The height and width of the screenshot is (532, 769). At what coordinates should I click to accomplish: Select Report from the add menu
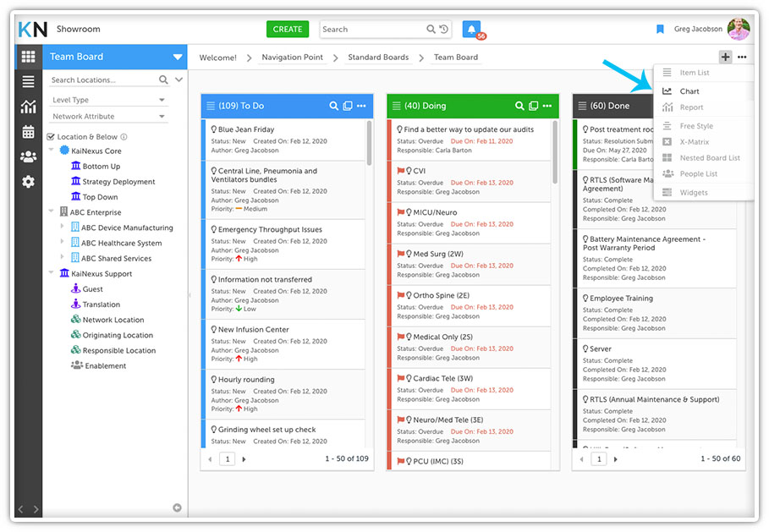[x=704, y=107]
